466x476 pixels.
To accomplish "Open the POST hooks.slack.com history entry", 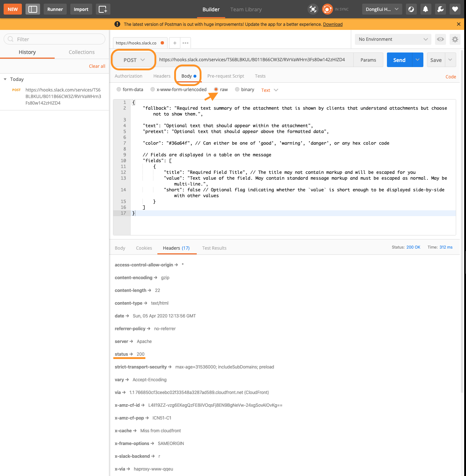I will 55,96.
